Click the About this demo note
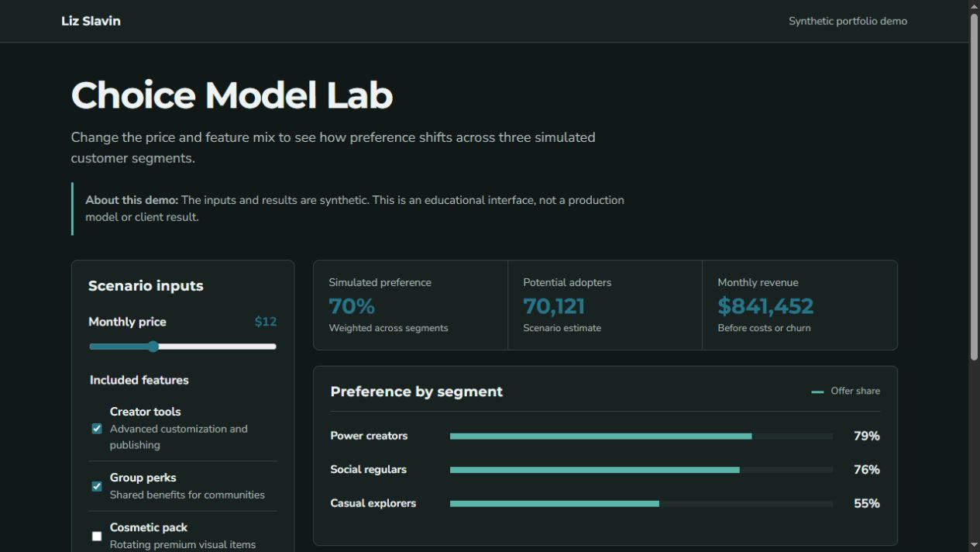Screen dimensions: 980x552 point(355,209)
